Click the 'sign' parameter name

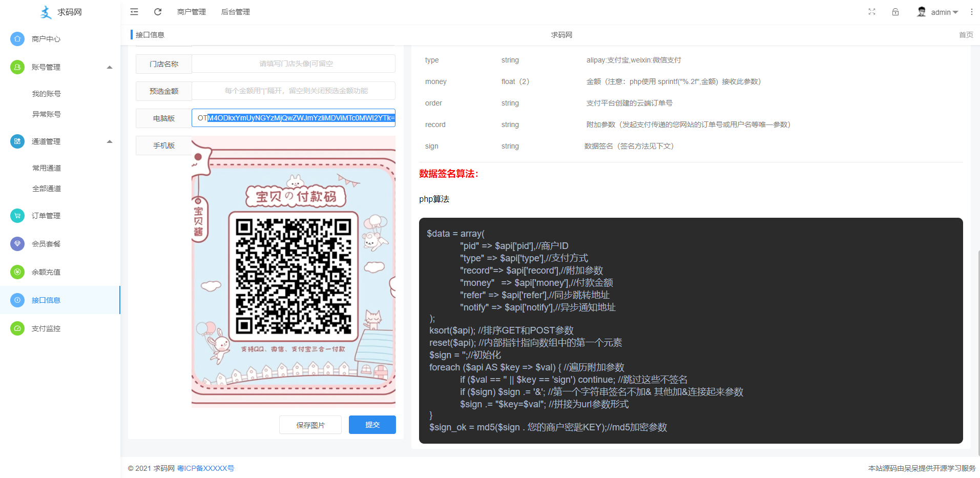[432, 146]
